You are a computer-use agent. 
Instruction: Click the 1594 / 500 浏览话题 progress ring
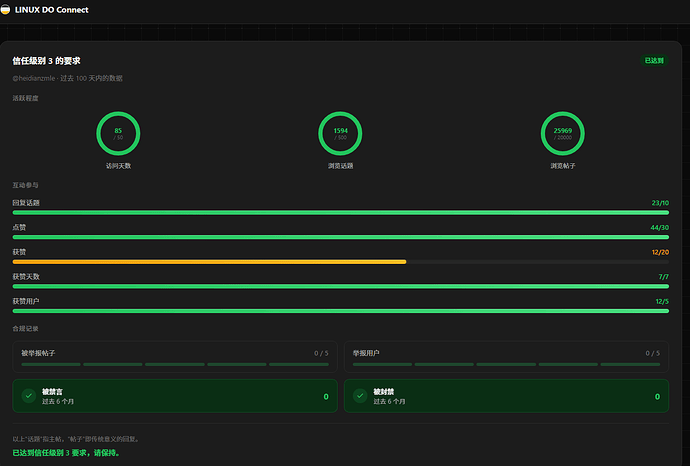[x=340, y=133]
